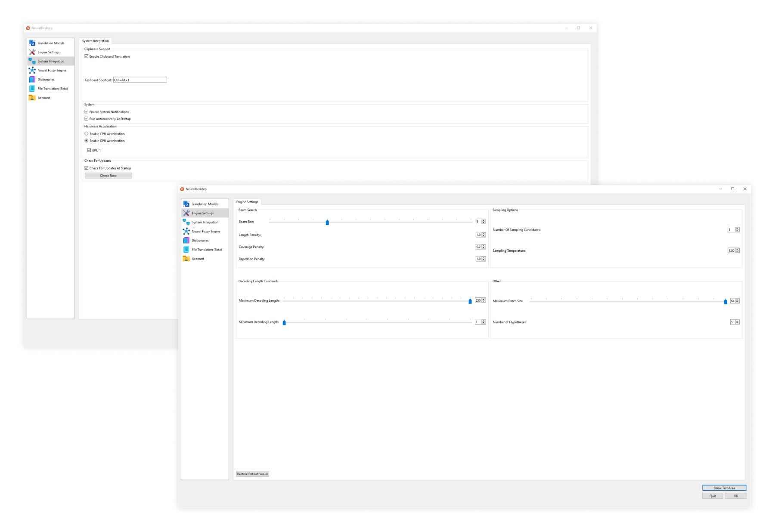This screenshot has width=775, height=532.
Task: Click Dictionaries book icon in back window
Action: click(x=32, y=79)
